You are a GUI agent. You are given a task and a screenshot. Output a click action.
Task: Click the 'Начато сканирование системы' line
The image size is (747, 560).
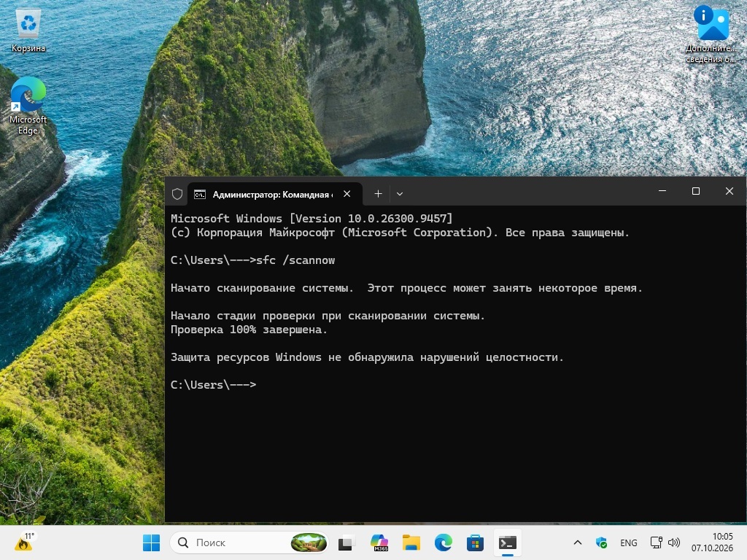pos(406,288)
